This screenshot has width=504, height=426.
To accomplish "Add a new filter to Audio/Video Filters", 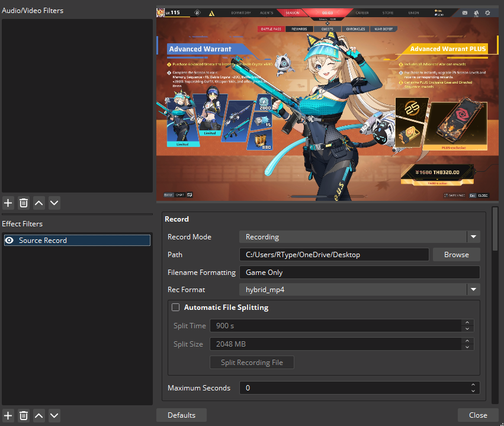I will 8,203.
